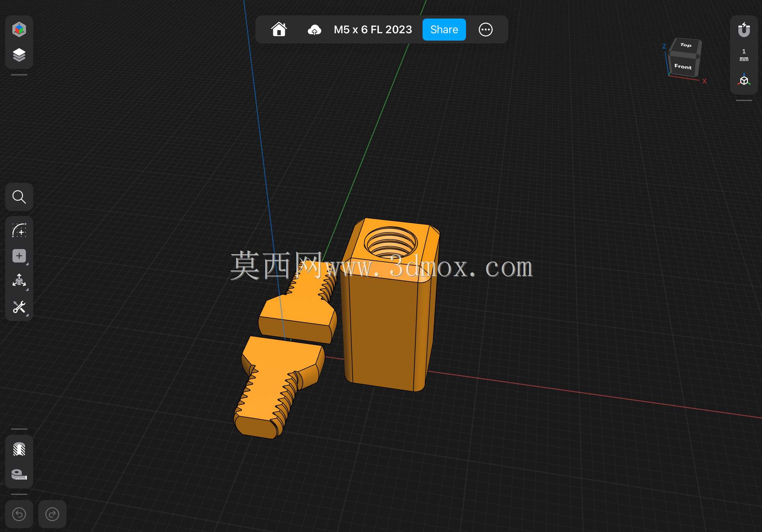Change the 1 mm grid snap value
The image size is (762, 532).
click(744, 55)
